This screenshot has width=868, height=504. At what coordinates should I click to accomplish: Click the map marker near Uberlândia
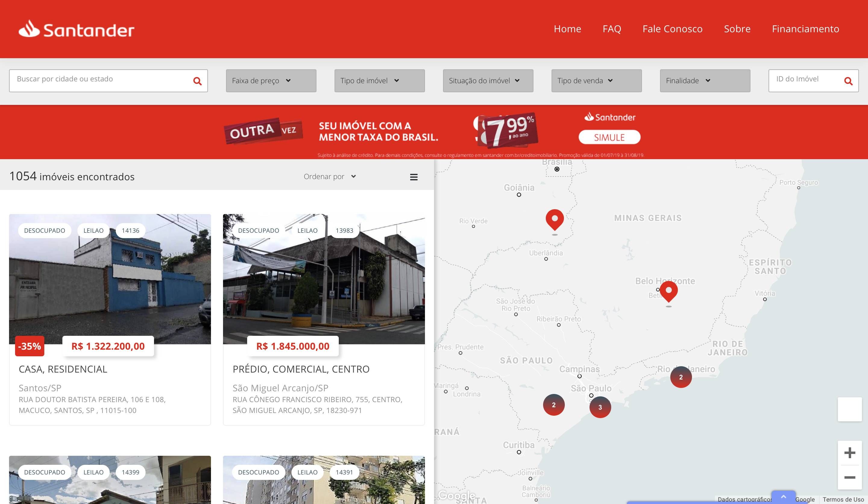tap(555, 220)
